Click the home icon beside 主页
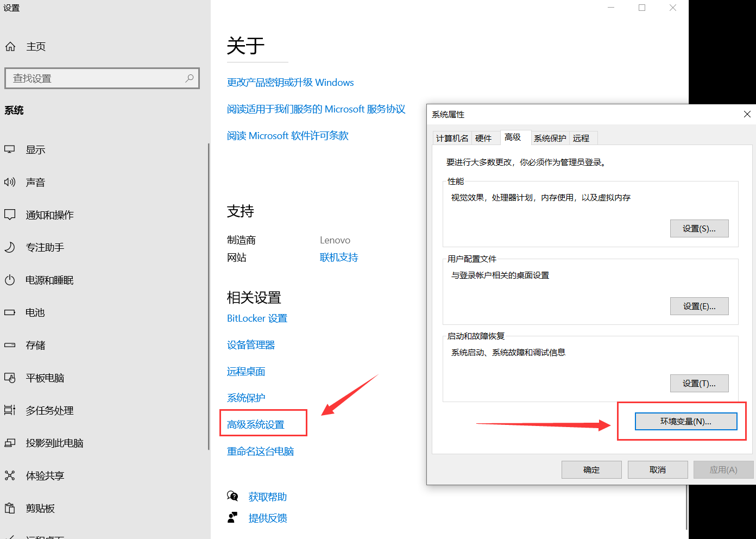 (10, 47)
